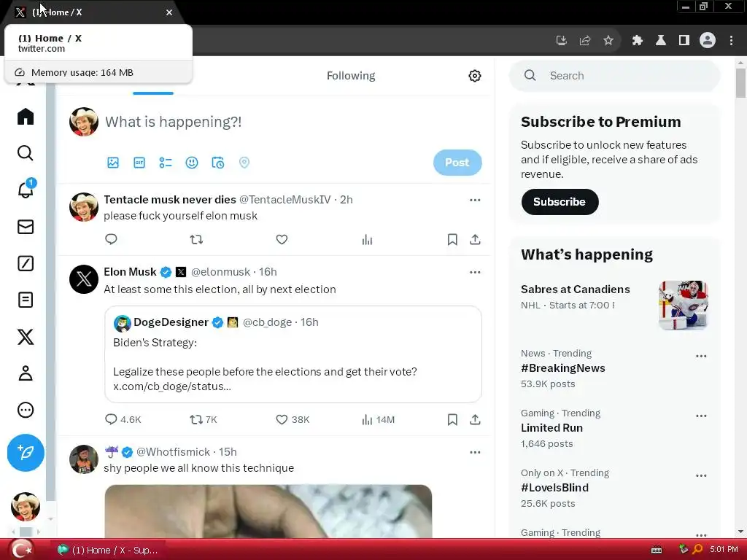Open #BreakingNews trending topic
The image size is (747, 560).
click(x=562, y=368)
